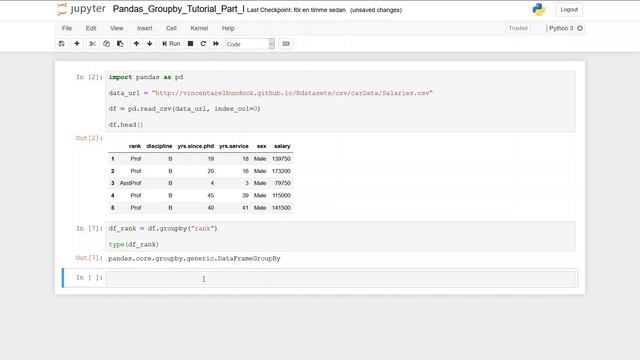
Task: Click salary value 139750
Action: click(281, 159)
